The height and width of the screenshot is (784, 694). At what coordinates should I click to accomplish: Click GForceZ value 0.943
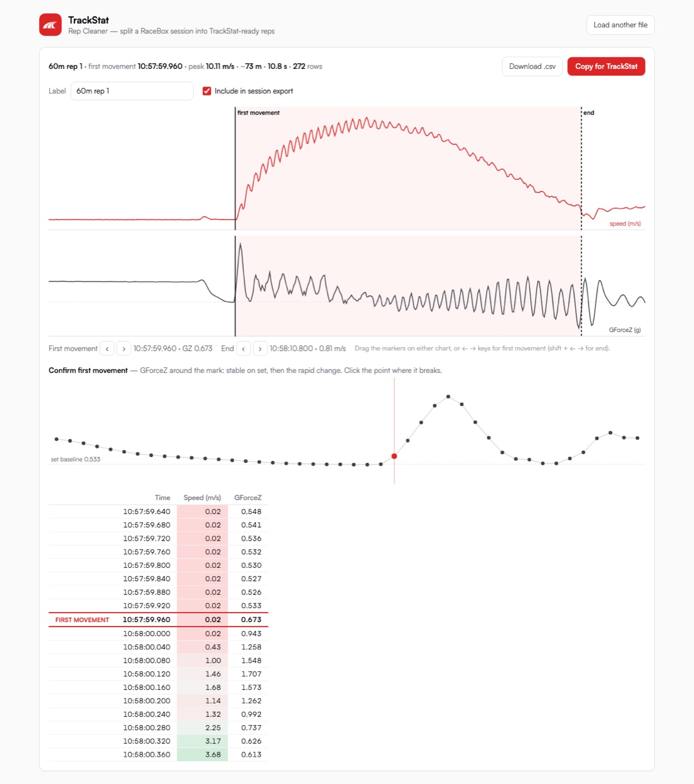(251, 634)
